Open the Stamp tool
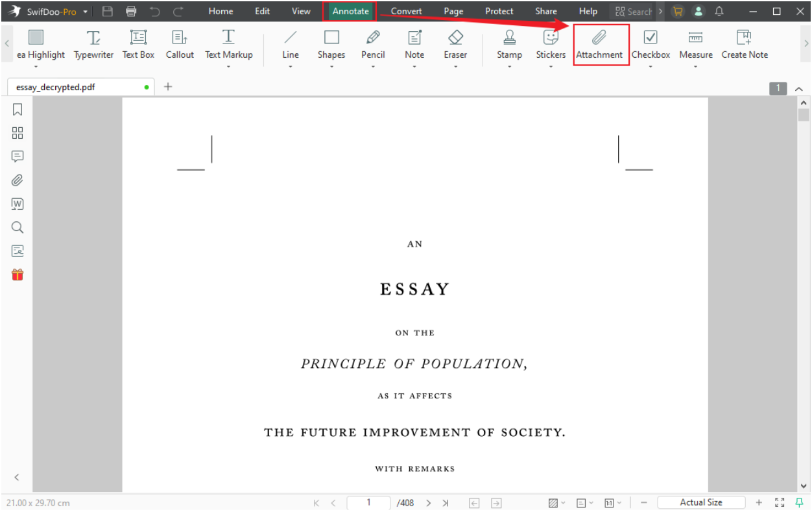The image size is (812, 514). (509, 45)
